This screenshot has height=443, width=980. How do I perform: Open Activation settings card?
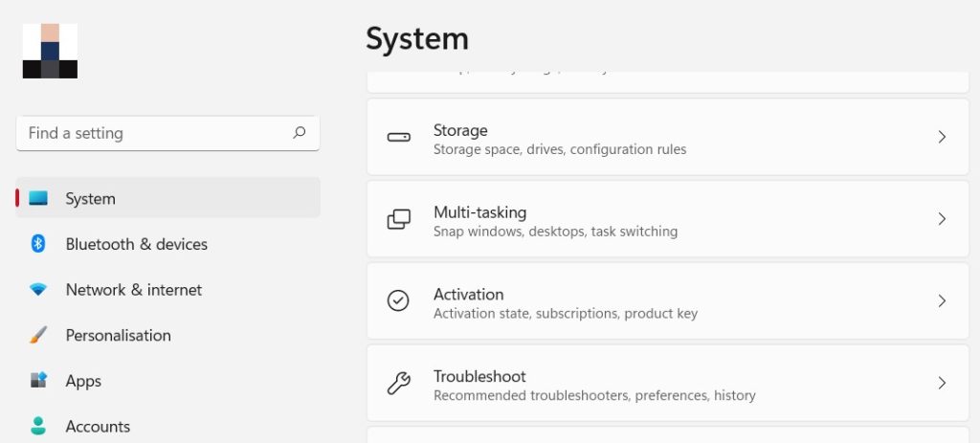tap(667, 300)
